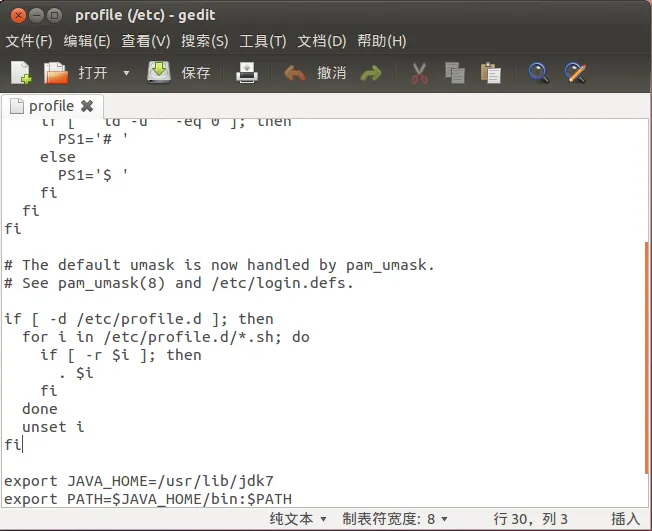Click the line PS1='# '
652x531 pixels.
click(93, 139)
